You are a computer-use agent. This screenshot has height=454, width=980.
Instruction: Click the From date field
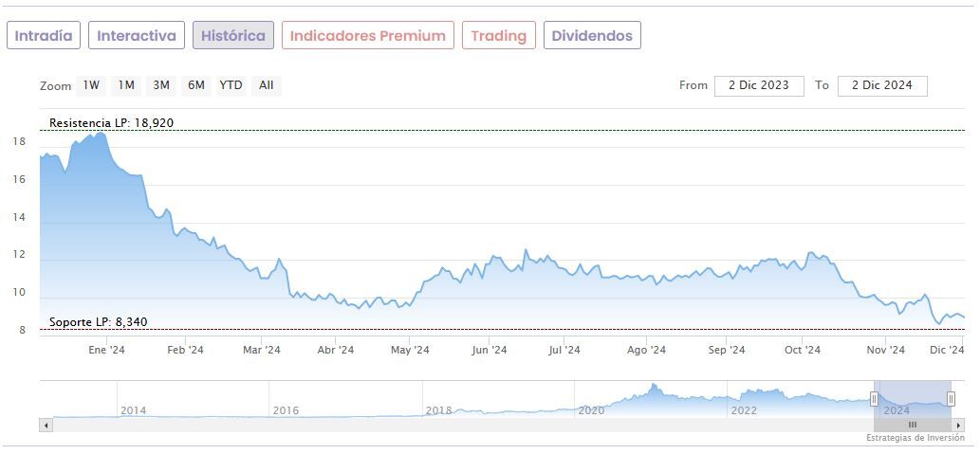[x=759, y=85]
